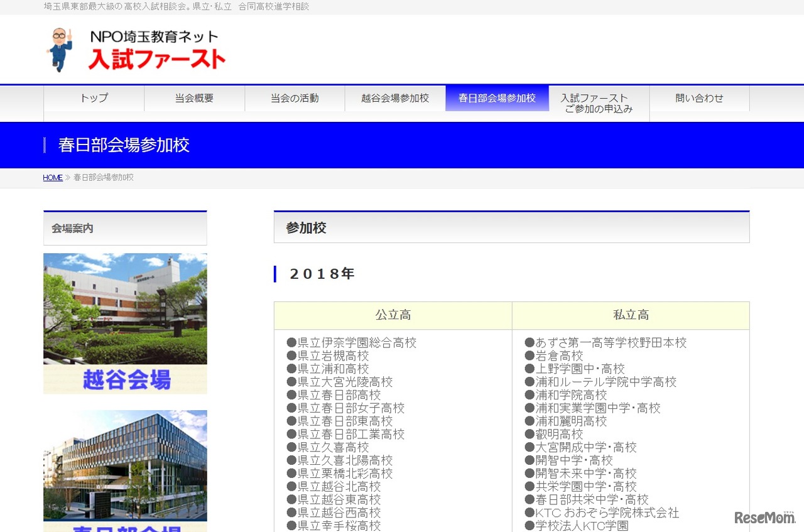Click 県立春日部東高校 entry
The width and height of the screenshot is (804, 532).
coord(340,421)
